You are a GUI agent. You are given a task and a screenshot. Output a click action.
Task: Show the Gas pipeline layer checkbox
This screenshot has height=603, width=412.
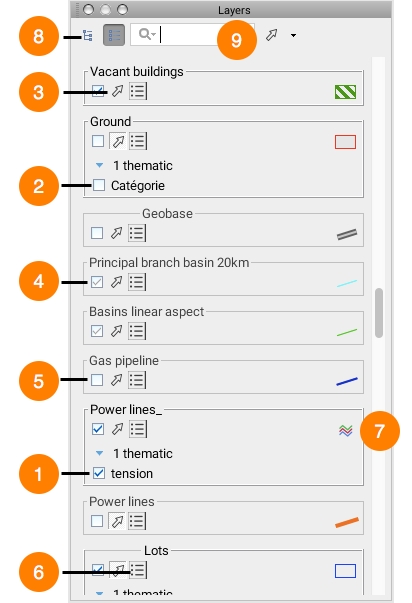pos(97,380)
